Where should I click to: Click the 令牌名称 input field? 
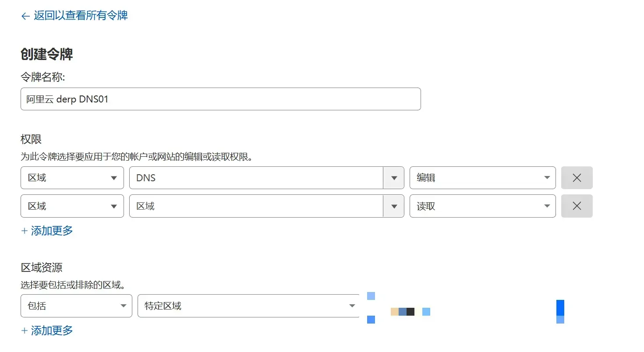(221, 99)
